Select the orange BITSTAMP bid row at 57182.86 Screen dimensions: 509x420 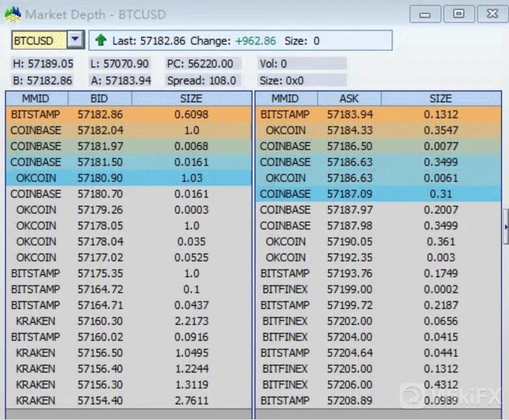(x=129, y=115)
